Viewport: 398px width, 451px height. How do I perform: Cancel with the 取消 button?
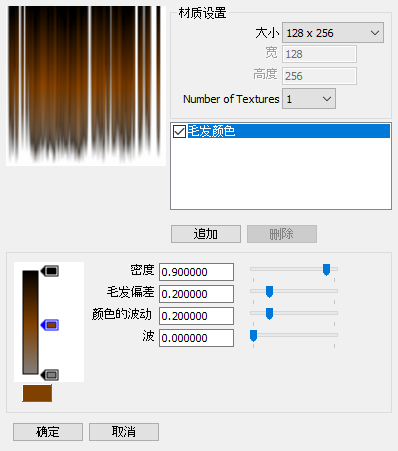click(x=124, y=432)
